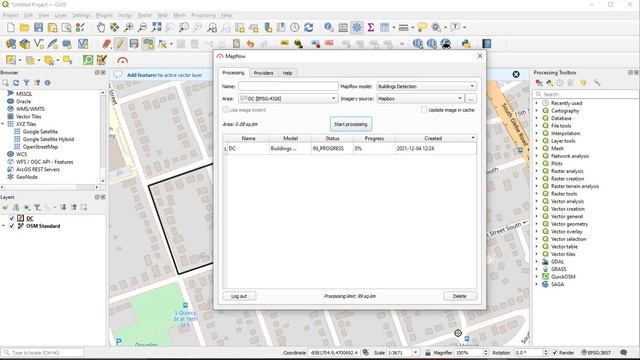The image size is (640, 360).
Task: Select the DC processing row in table
Action: (x=349, y=149)
